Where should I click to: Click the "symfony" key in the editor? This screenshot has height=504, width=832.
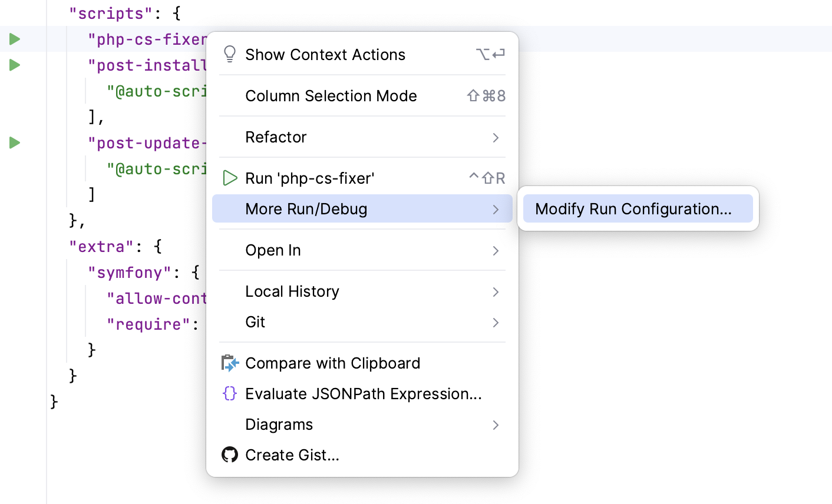[x=130, y=272]
